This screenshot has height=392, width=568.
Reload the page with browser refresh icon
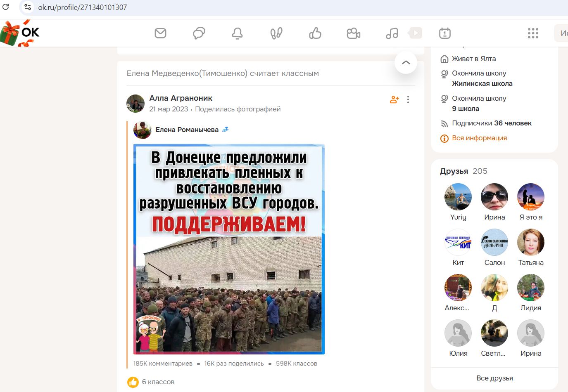6,7
